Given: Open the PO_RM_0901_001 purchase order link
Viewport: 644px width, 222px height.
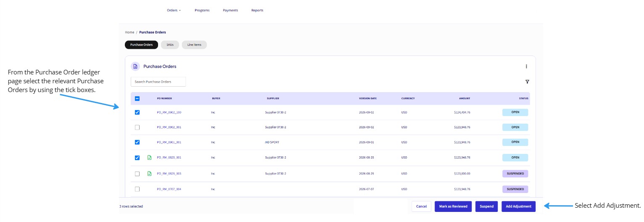Looking at the screenshot, I should click(169, 142).
